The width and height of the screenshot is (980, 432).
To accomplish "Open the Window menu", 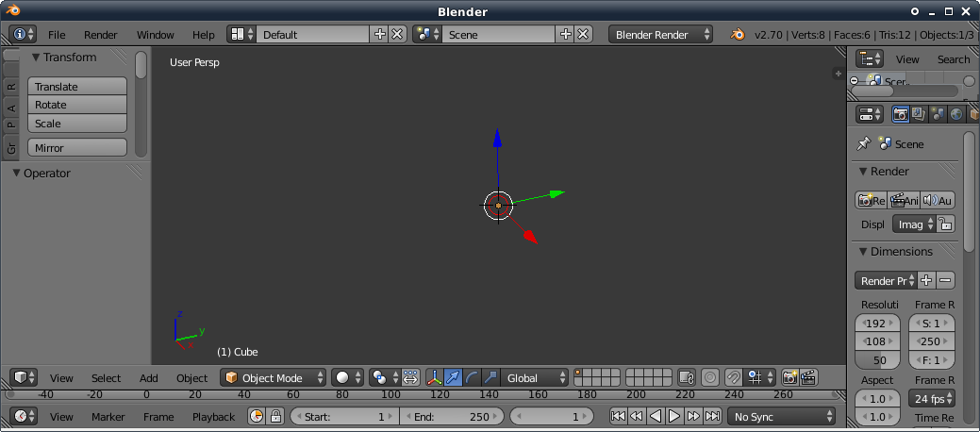I will pyautogui.click(x=155, y=35).
